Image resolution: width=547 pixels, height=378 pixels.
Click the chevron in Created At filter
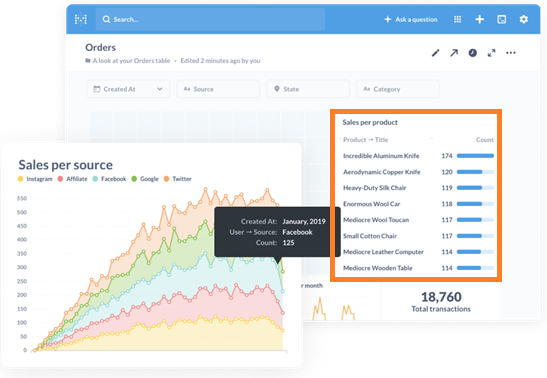159,89
